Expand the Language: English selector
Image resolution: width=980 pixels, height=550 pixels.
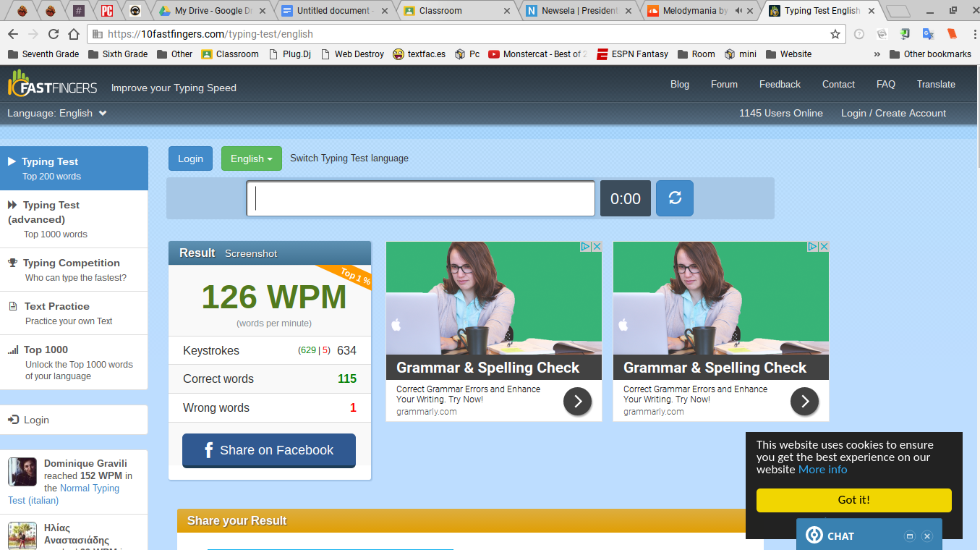pyautogui.click(x=57, y=113)
